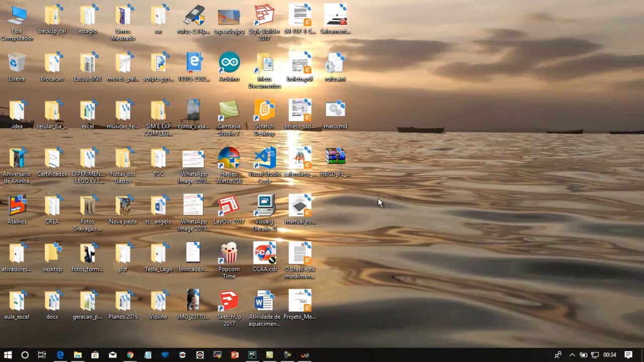The height and width of the screenshot is (362, 644).
Task: Open Task View from the taskbar
Action: coord(42,355)
